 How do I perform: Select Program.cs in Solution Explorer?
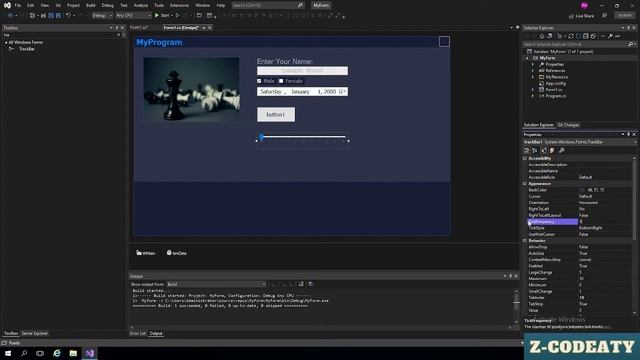(556, 96)
